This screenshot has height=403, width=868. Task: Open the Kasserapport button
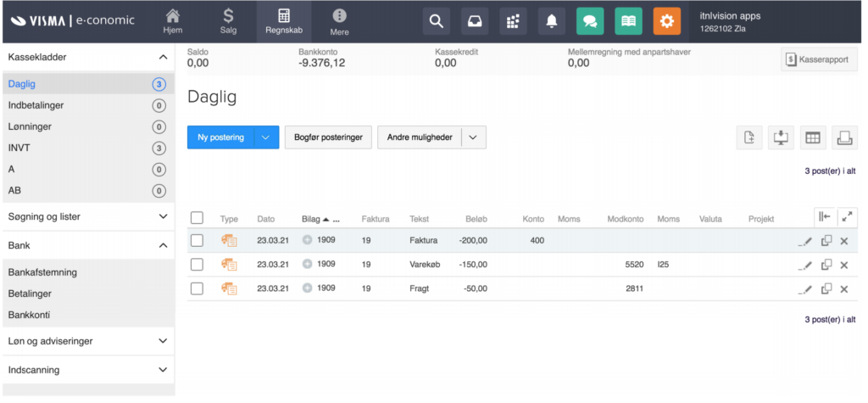pos(819,60)
